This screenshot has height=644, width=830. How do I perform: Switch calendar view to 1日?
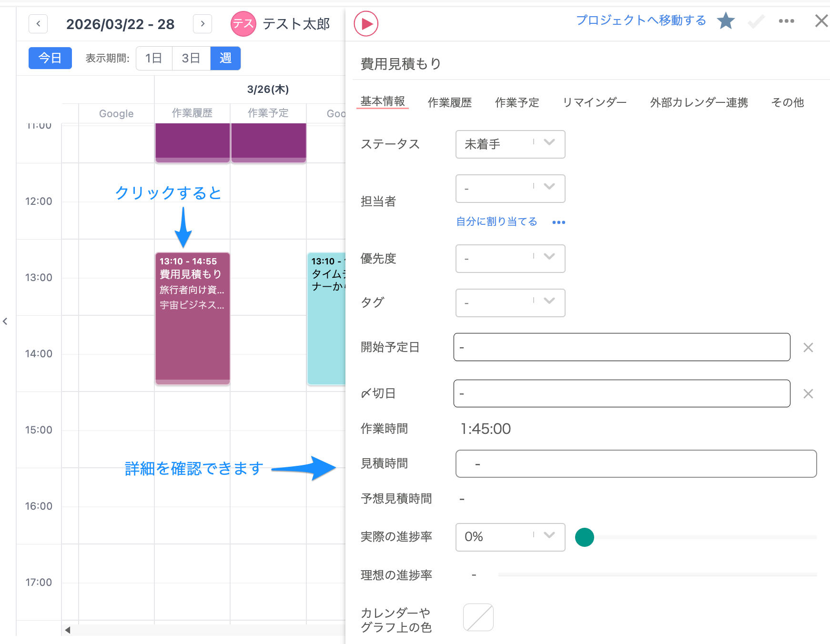(x=153, y=58)
